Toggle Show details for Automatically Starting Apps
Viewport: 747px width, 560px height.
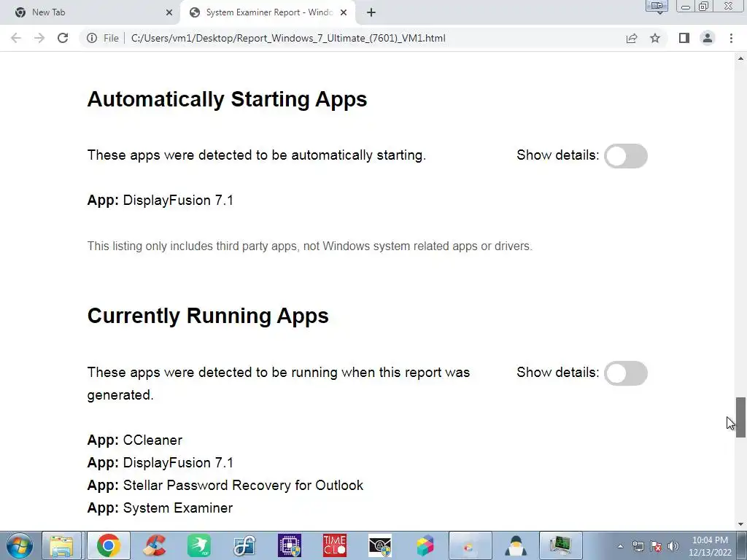625,156
